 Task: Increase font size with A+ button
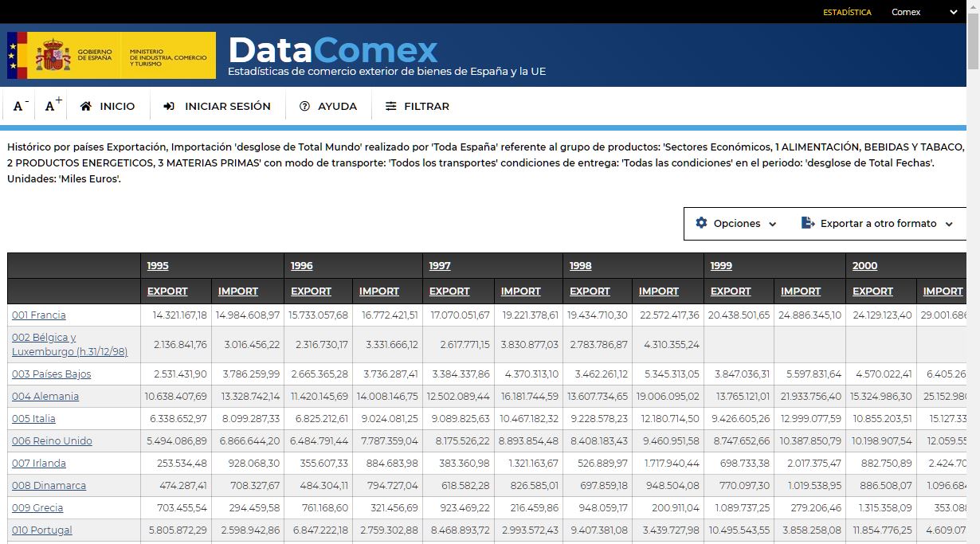point(53,105)
